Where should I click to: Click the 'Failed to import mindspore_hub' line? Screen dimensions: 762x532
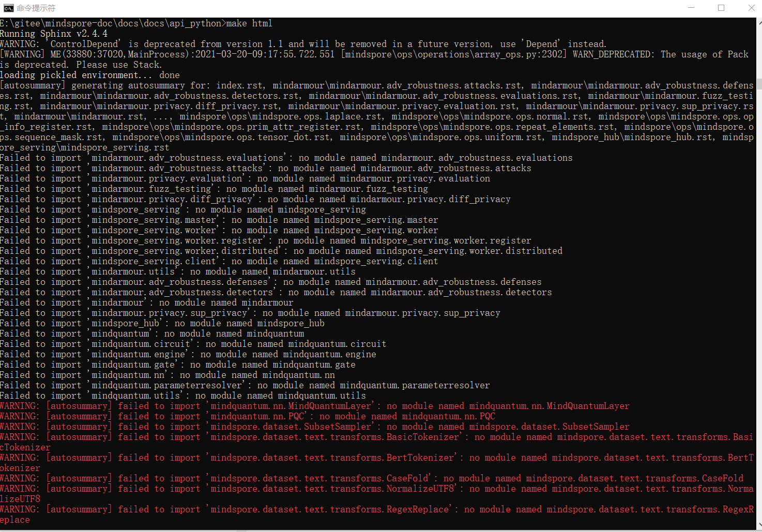click(162, 323)
